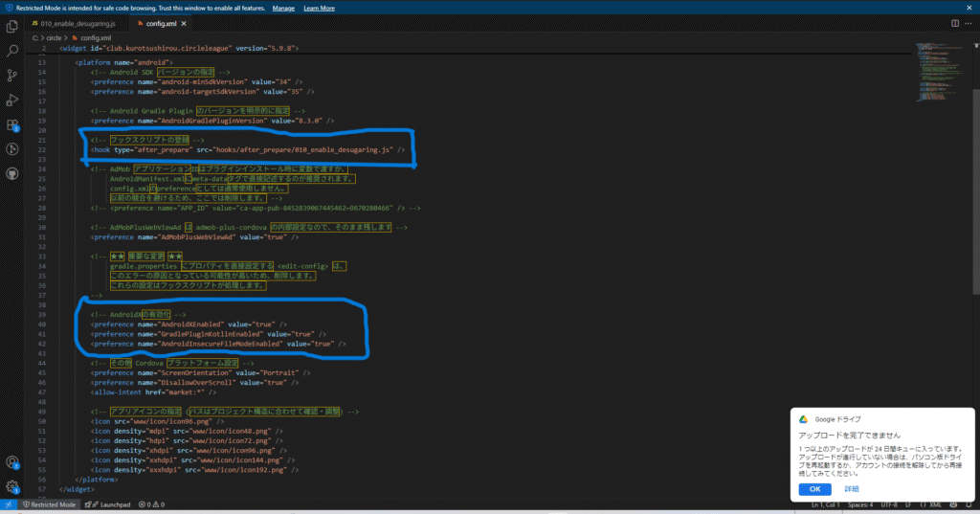980x514 pixels.
Task: Click the closing </widget> tag line
Action: [77, 490]
